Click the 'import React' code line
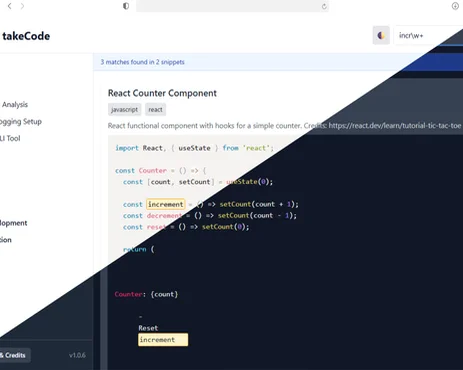Image resolution: width=463 pixels, height=370 pixels. point(194,148)
